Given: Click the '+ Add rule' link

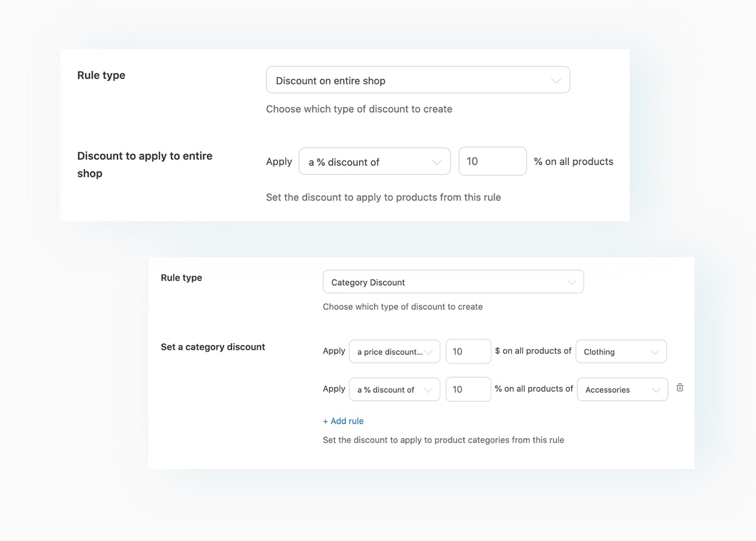Looking at the screenshot, I should 343,421.
